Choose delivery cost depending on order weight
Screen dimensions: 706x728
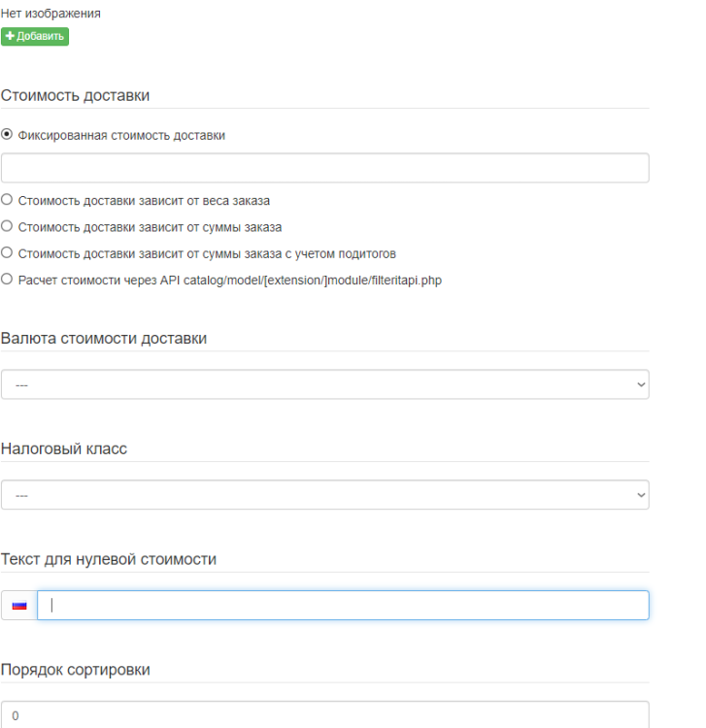[8, 201]
